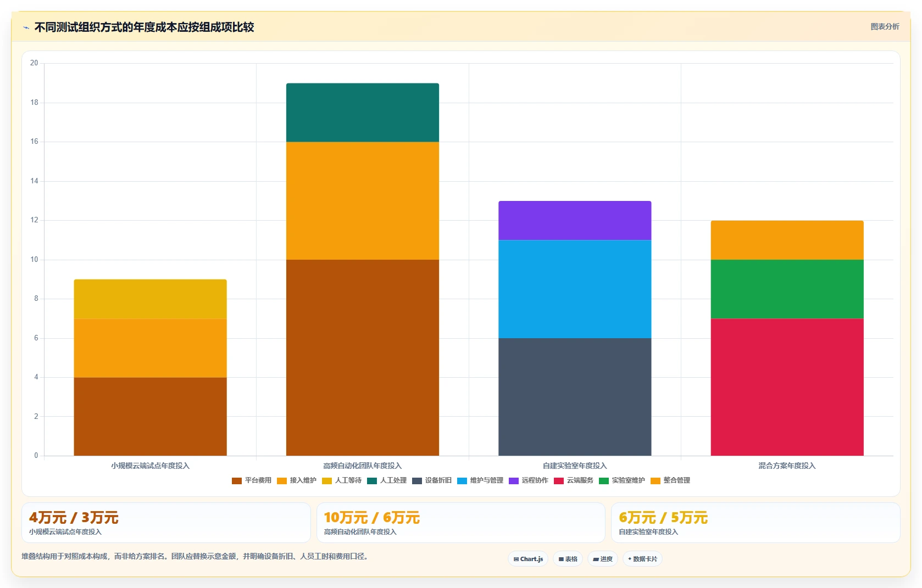Click y-axis tick label 6
Image resolution: width=922 pixels, height=588 pixels.
36,338
